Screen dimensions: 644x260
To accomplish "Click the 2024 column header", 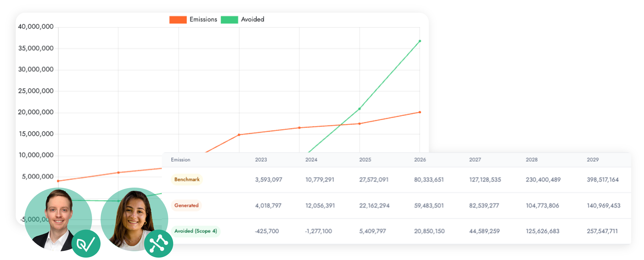I will click(x=311, y=160).
